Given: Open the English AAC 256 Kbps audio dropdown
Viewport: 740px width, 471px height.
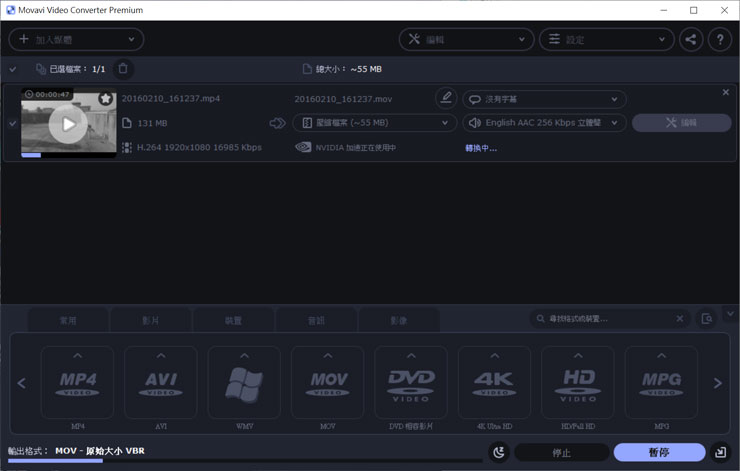Looking at the screenshot, I should 544,123.
